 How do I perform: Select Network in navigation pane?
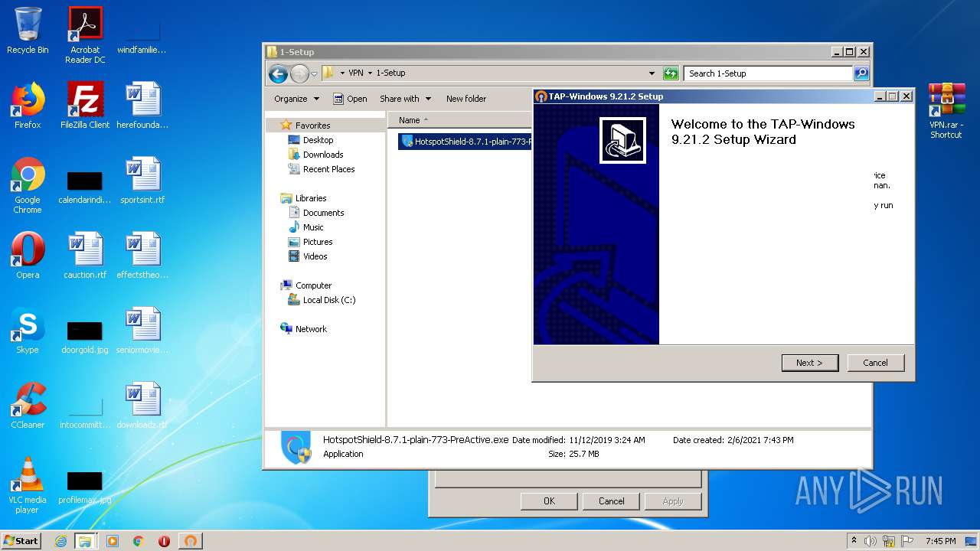point(311,329)
